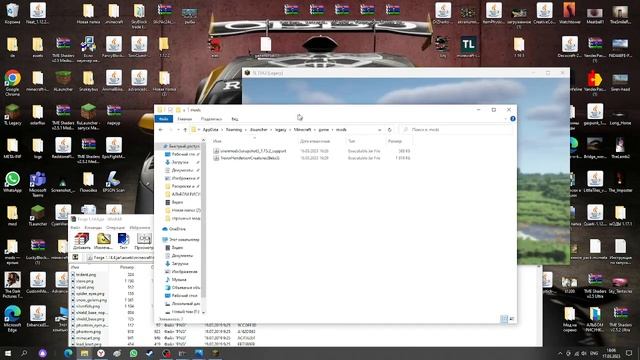Open TL Legacy desktop shortcut
The image size is (640, 360).
(12, 115)
